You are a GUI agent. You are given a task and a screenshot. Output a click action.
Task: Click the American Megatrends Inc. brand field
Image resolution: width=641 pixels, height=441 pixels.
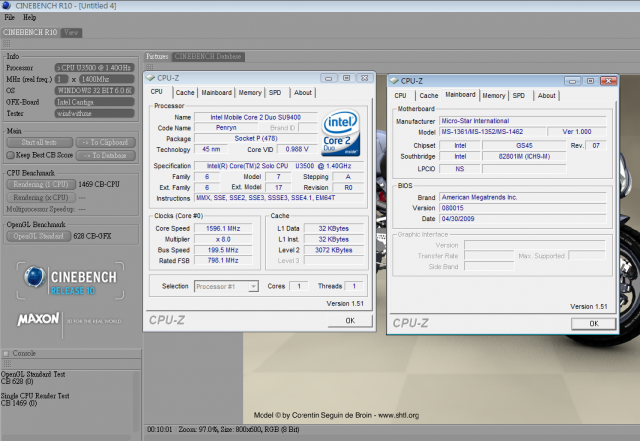tap(523, 197)
